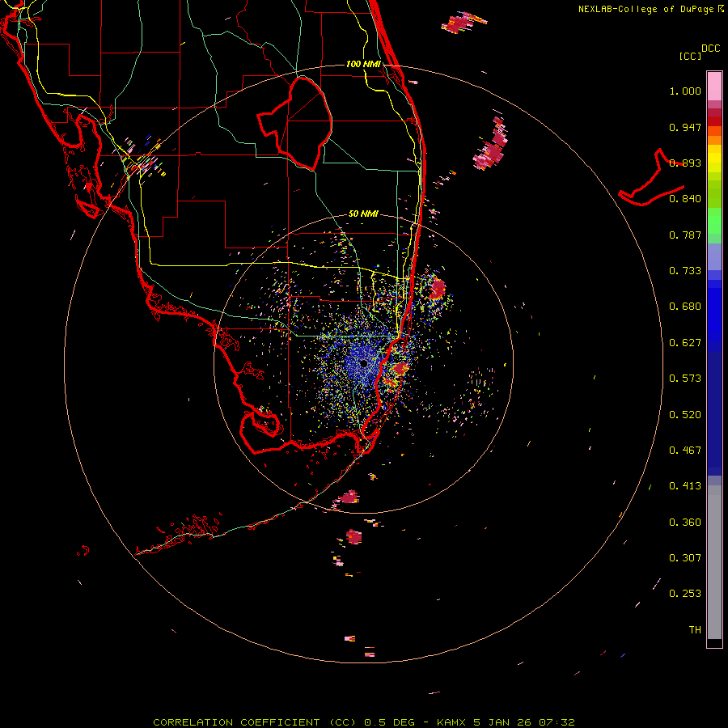The image size is (728, 728).
Task: Click the 1.000 scale value
Action: point(685,91)
